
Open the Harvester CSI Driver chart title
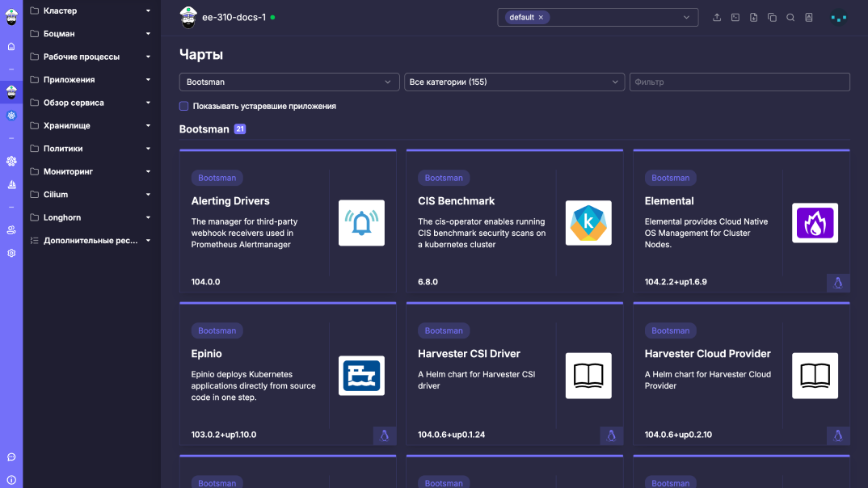[x=469, y=354]
